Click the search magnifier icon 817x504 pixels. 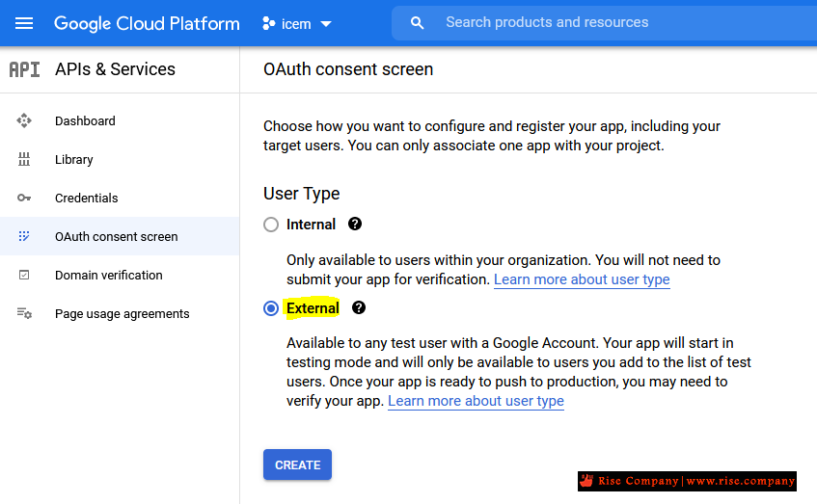tap(417, 23)
